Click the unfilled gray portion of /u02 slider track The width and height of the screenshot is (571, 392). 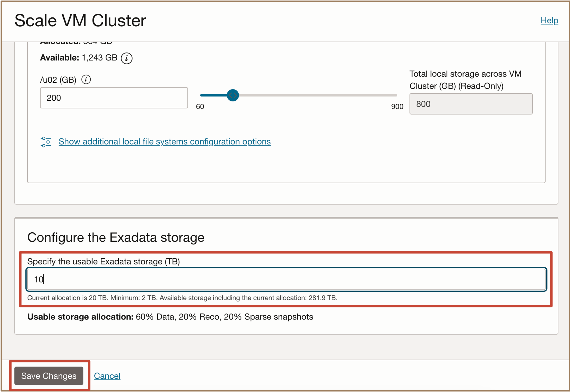tap(318, 95)
